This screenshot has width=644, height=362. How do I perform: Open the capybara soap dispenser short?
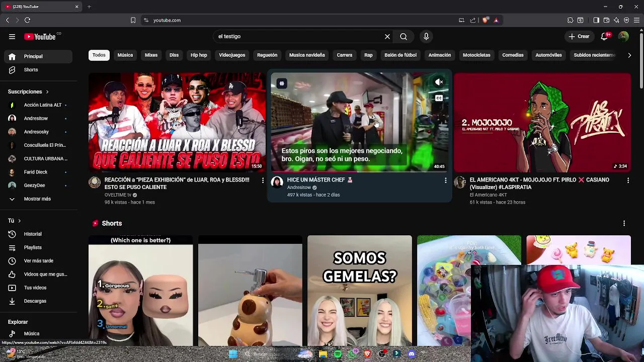[250, 291]
